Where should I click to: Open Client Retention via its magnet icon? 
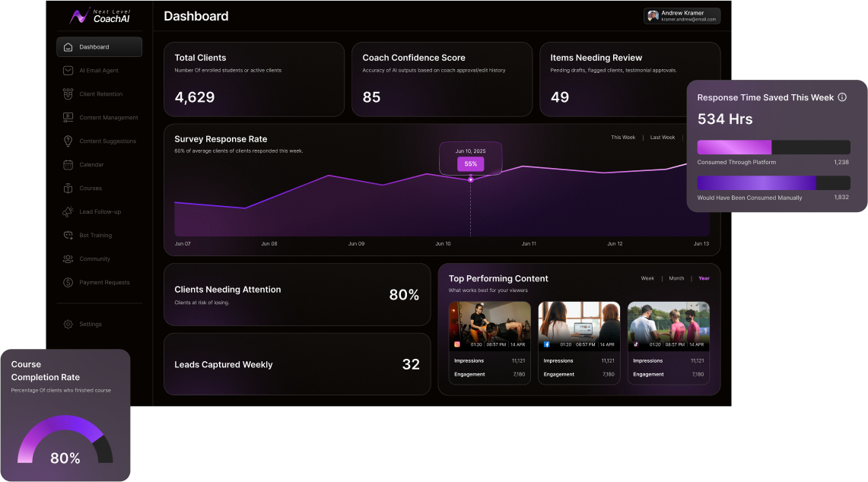[x=68, y=94]
